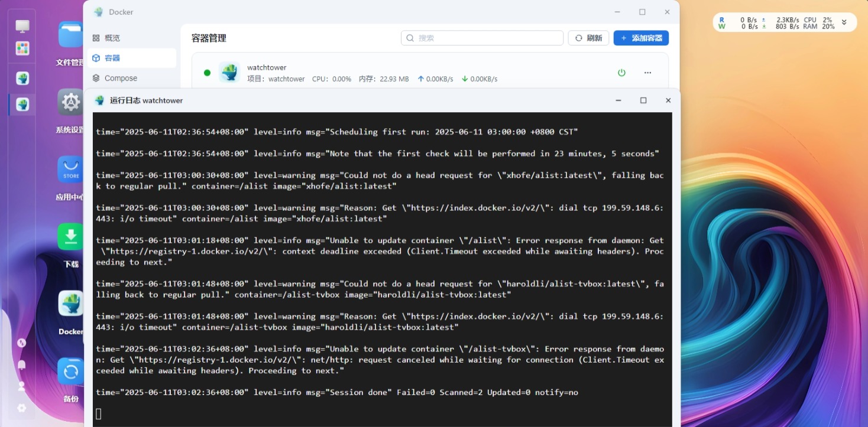868x427 pixels.
Task: Click the 刷新 refresh button
Action: [588, 38]
